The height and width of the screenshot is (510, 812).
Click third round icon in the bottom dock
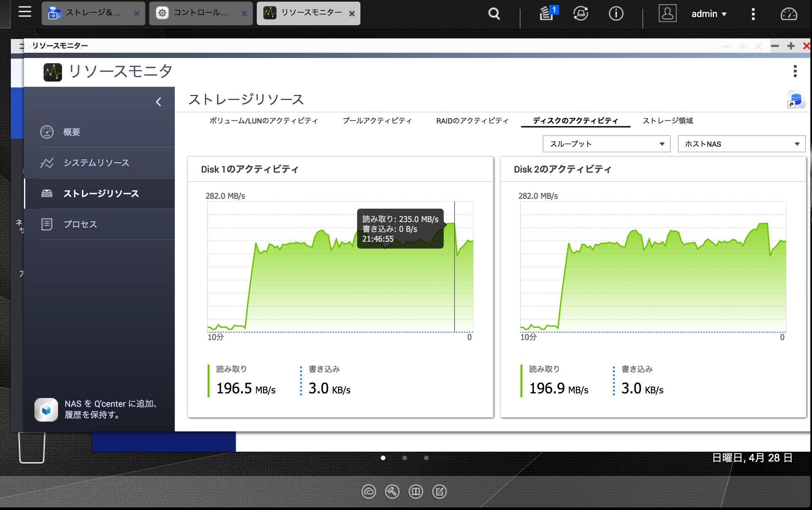coord(416,491)
